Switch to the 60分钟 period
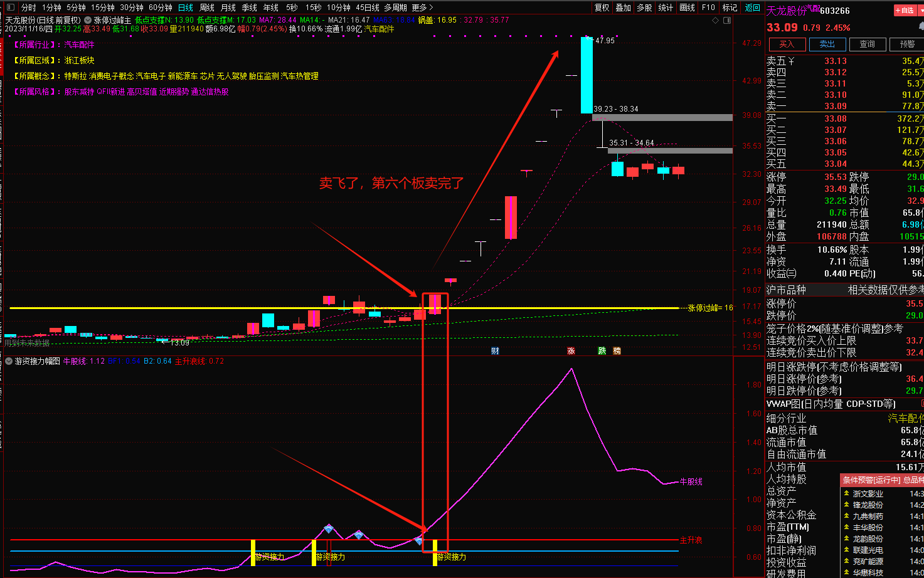 [161, 8]
